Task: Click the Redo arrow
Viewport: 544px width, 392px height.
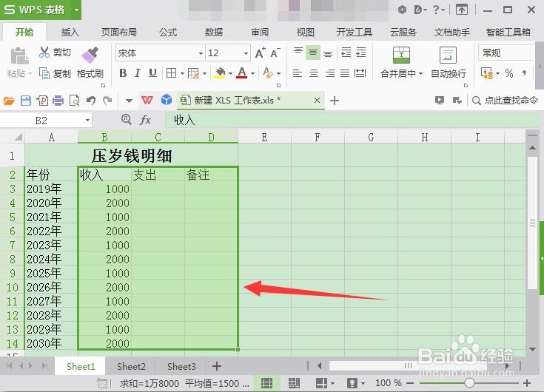Action: pyautogui.click(x=107, y=101)
